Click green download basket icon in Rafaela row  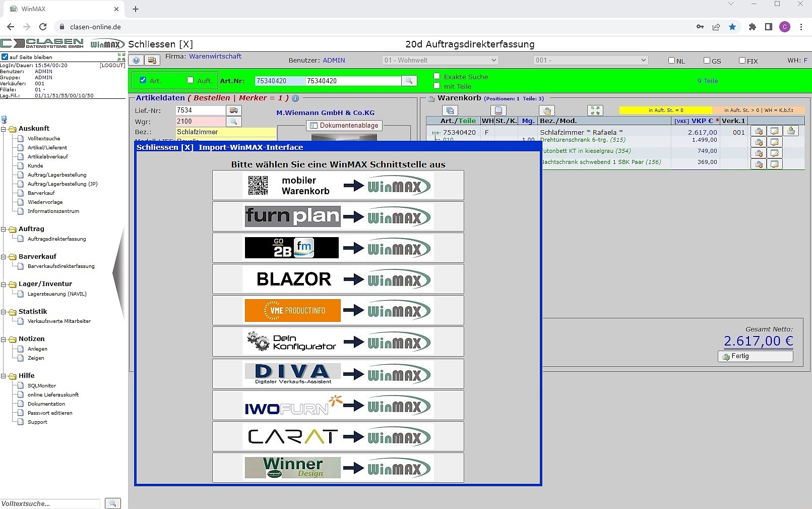coord(791,131)
